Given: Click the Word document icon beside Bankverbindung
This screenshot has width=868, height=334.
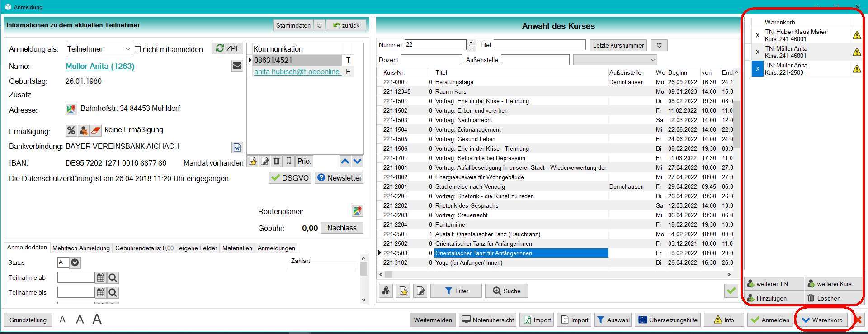Looking at the screenshot, I should 237,147.
